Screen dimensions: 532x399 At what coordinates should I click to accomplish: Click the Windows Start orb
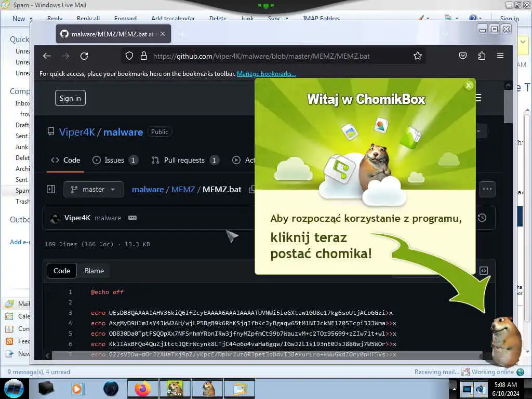pyautogui.click(x=14, y=389)
